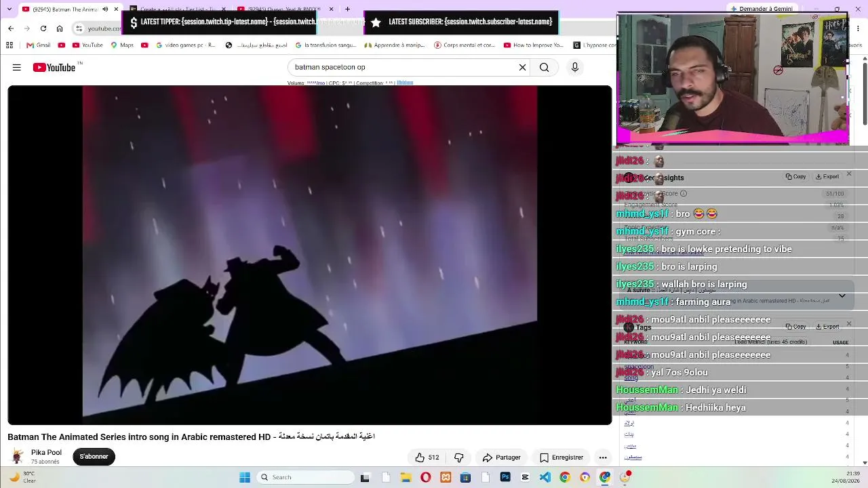Open the Pika Pool channel name

coord(46,452)
